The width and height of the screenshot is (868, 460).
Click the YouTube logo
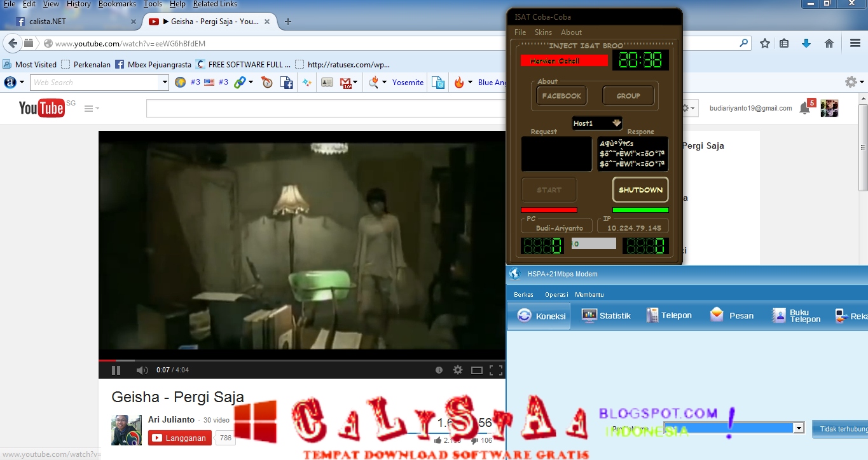click(x=41, y=108)
